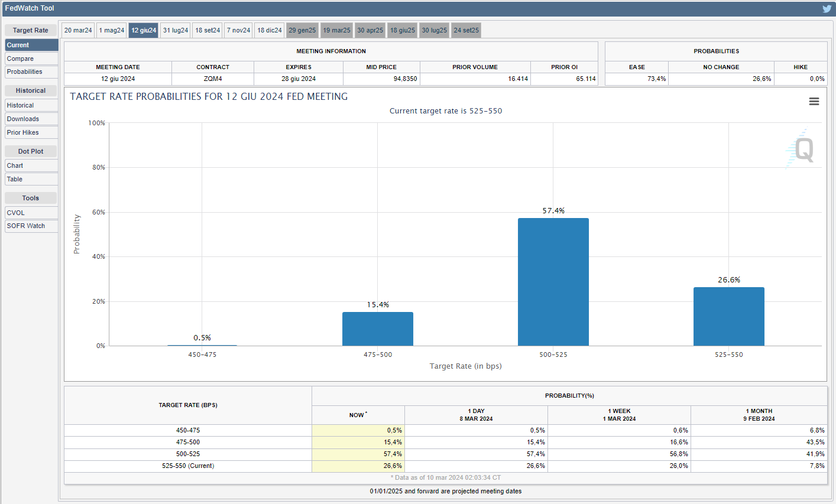The image size is (836, 504).
Task: Select the 29 gen25 projected meeting tab
Action: tap(302, 31)
